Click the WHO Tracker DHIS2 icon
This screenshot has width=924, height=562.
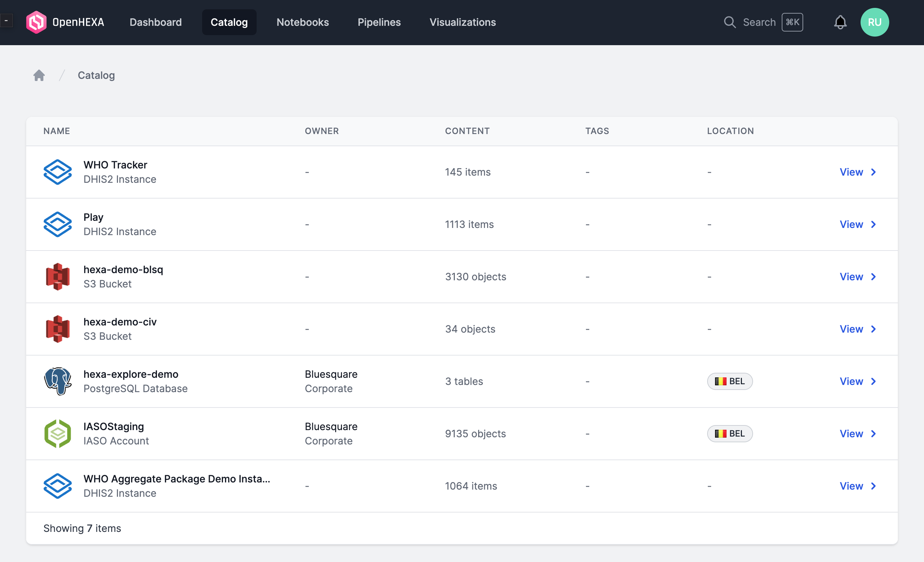point(57,172)
